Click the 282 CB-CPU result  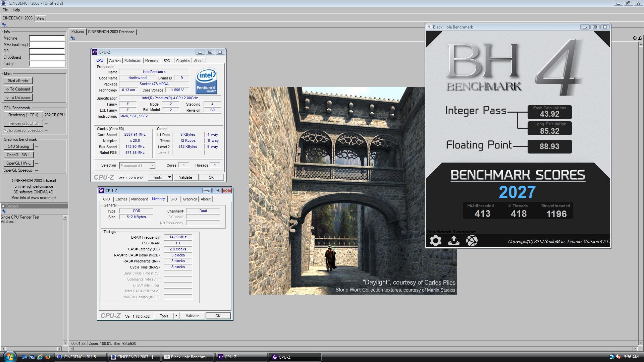pyautogui.click(x=54, y=115)
